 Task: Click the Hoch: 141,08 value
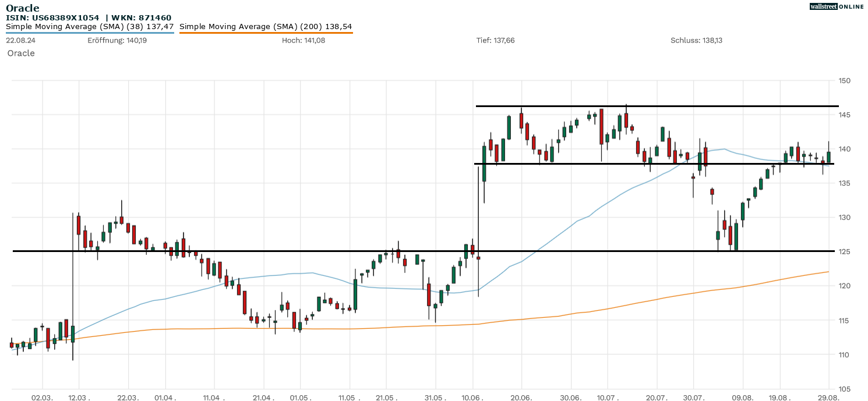[304, 40]
